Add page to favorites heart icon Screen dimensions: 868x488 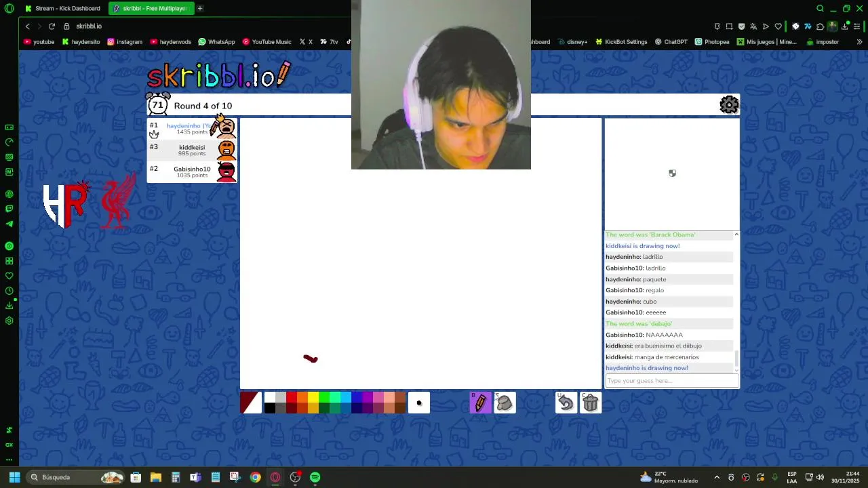(x=778, y=26)
